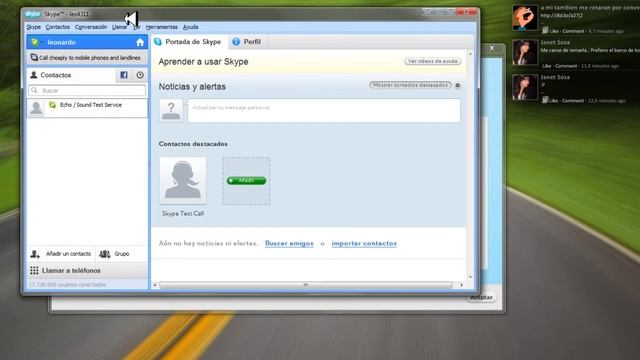Comment on the first Janet Sosa post
The height and width of the screenshot is (360, 640).
[x=566, y=66]
